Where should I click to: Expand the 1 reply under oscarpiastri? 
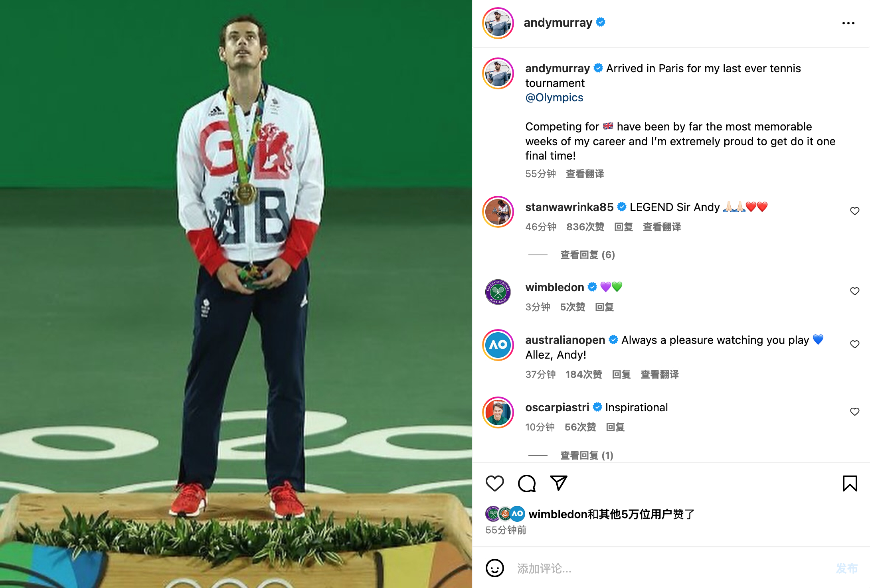[x=587, y=456]
